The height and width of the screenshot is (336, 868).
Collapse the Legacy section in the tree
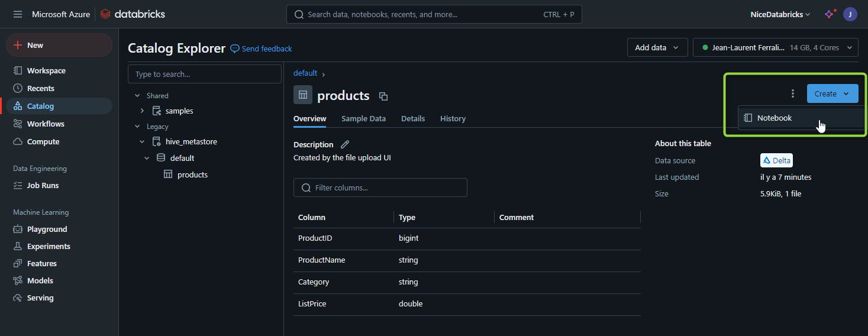tap(137, 126)
